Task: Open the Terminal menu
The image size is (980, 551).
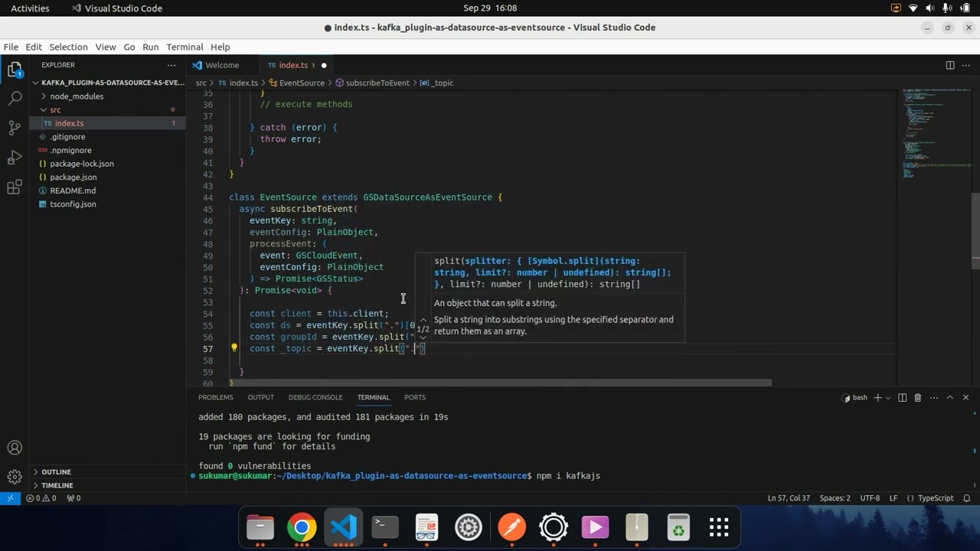Action: (185, 47)
